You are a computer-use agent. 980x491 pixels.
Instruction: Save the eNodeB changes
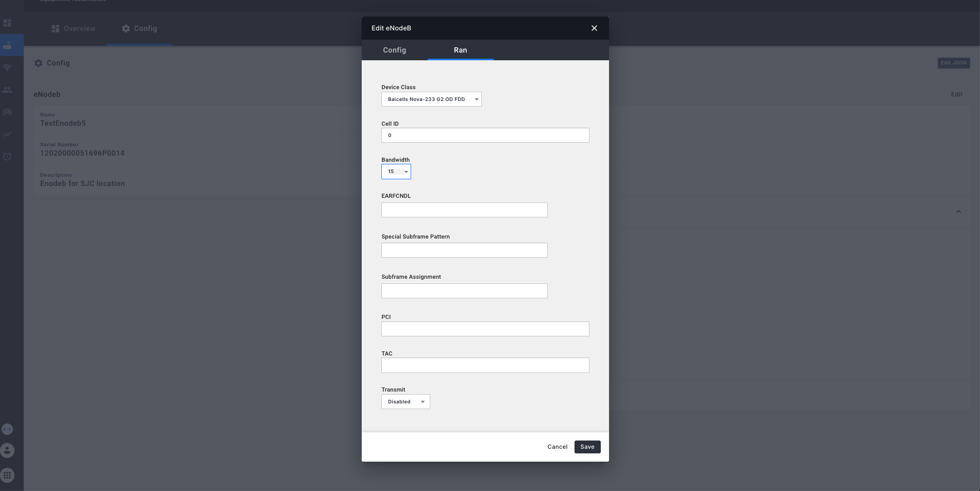point(587,447)
